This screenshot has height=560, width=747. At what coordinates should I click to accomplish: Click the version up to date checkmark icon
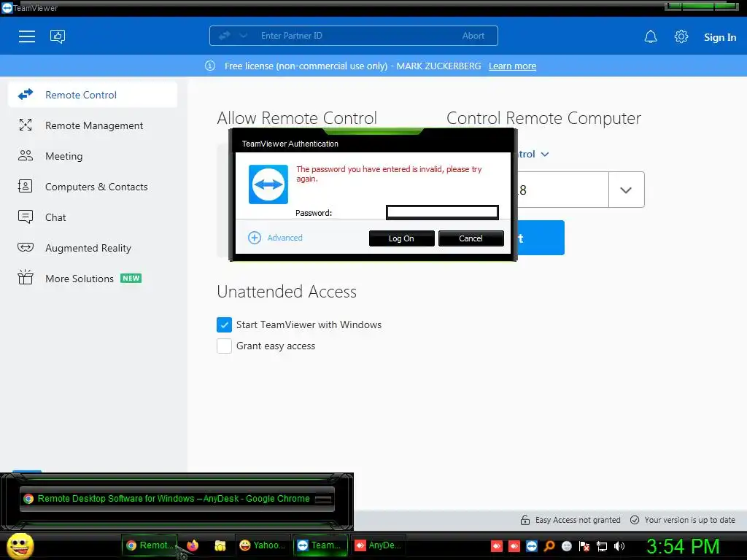(635, 520)
